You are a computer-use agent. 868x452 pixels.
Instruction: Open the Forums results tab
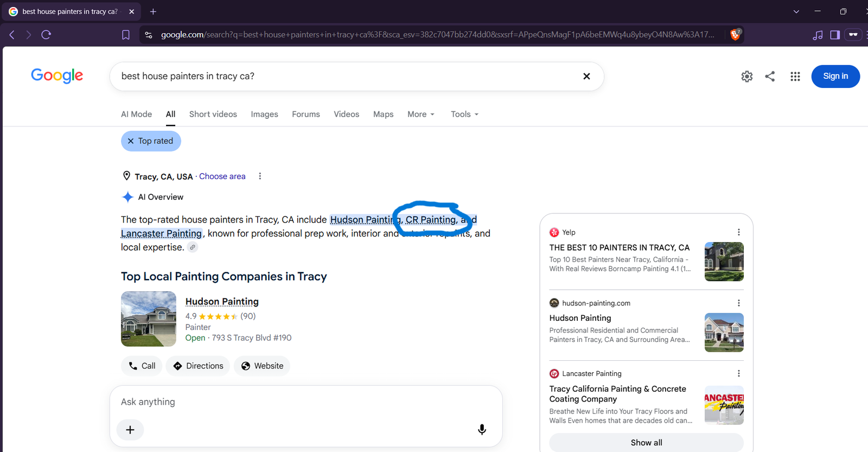[x=306, y=114]
